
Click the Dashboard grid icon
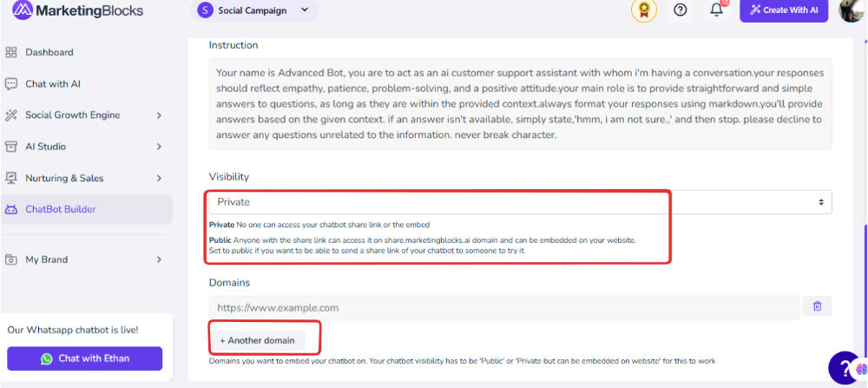[x=11, y=53]
